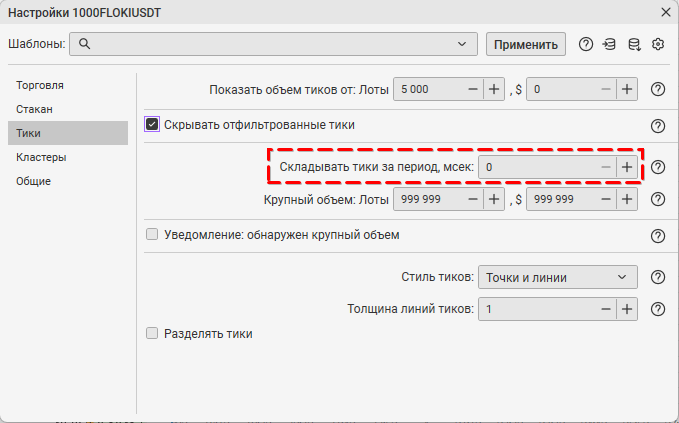Switch to the Стакан settings section
Image resolution: width=679 pixels, height=423 pixels.
[x=34, y=108]
